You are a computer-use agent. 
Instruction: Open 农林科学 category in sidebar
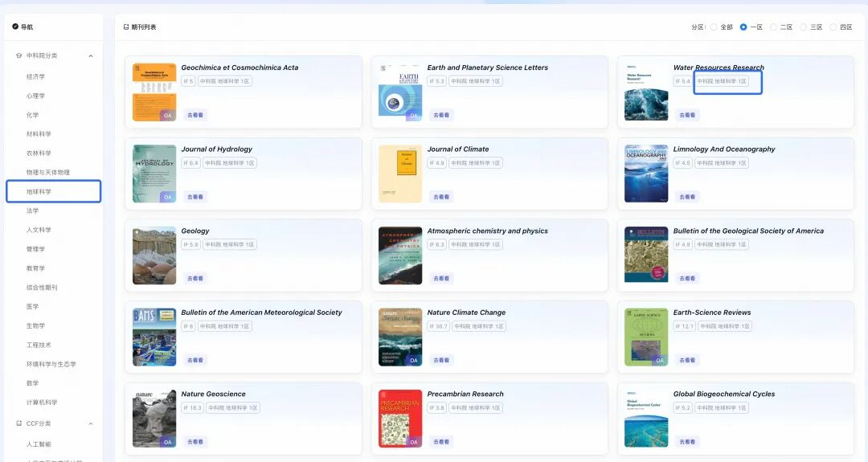39,153
